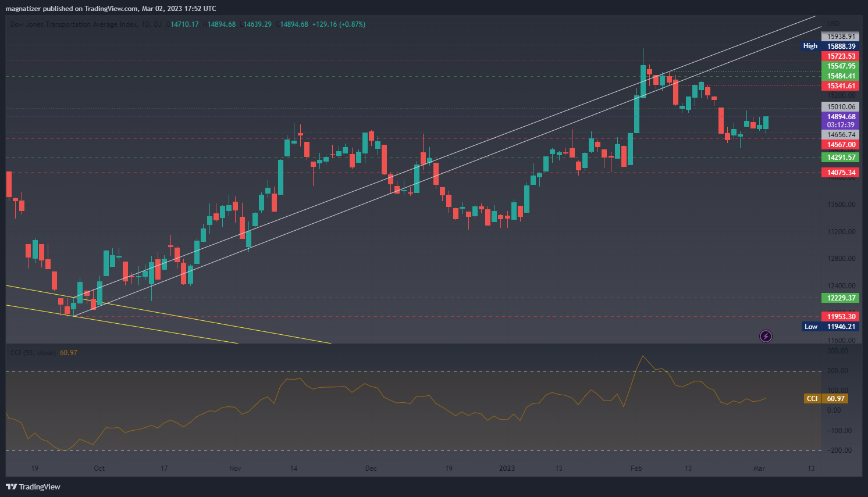This screenshot has width=868, height=497.
Task: Click the red 14075.34 price level tag
Action: click(x=841, y=173)
